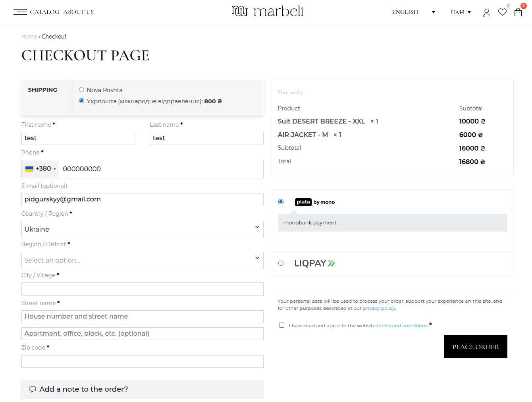Open the wishlist heart icon
Image resolution: width=532 pixels, height=402 pixels.
(x=502, y=12)
